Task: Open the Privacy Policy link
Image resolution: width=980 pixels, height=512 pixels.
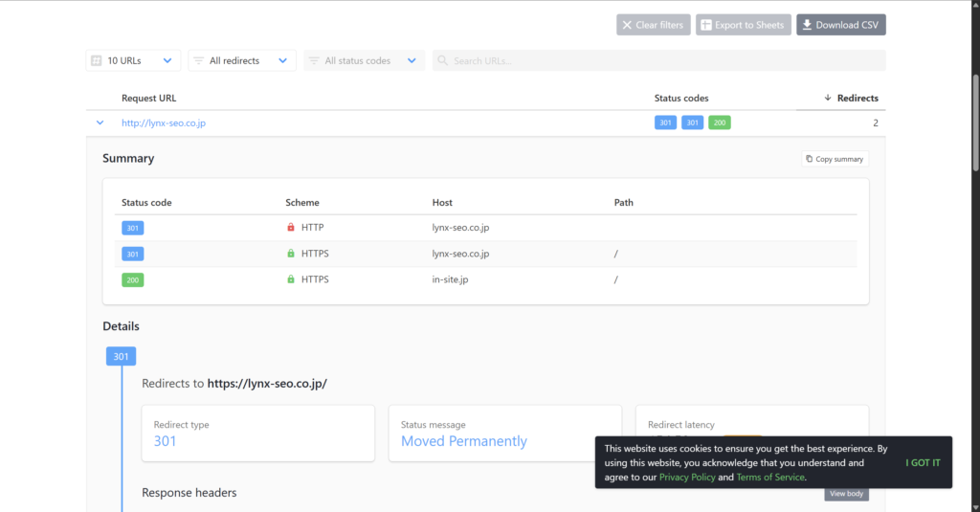Action: [x=686, y=477]
